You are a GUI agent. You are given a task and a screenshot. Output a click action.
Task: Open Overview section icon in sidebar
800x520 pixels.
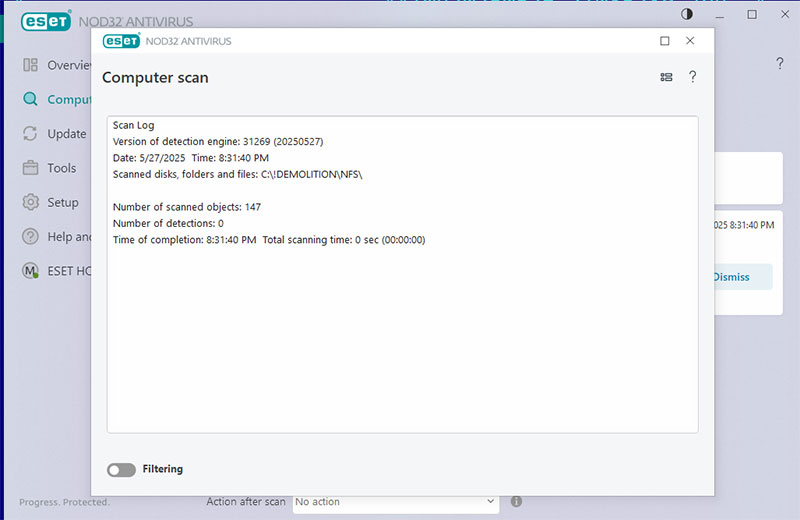pyautogui.click(x=30, y=65)
